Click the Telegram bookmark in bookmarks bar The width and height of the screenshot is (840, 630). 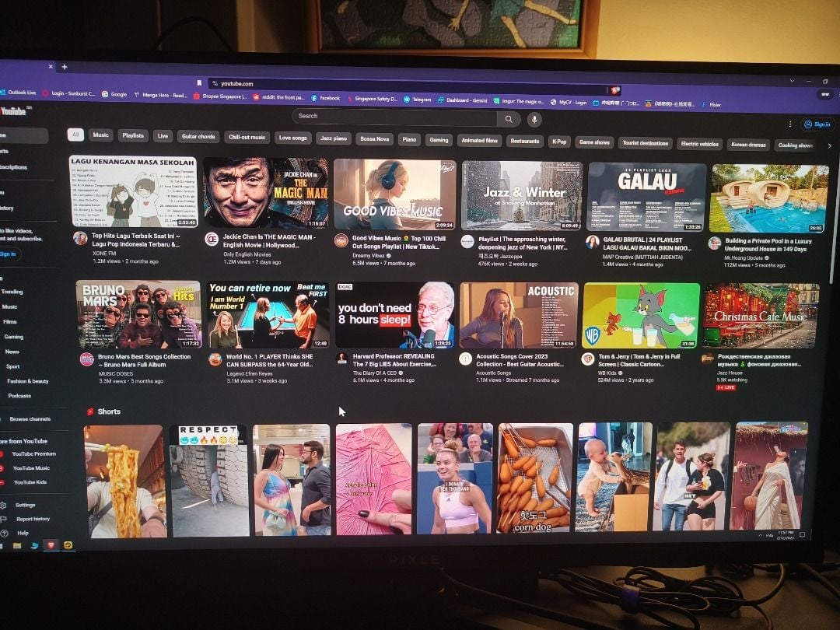pos(418,99)
